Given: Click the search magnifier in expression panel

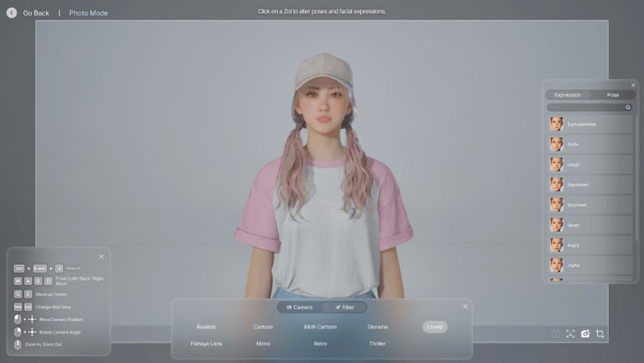Looking at the screenshot, I should [x=628, y=107].
